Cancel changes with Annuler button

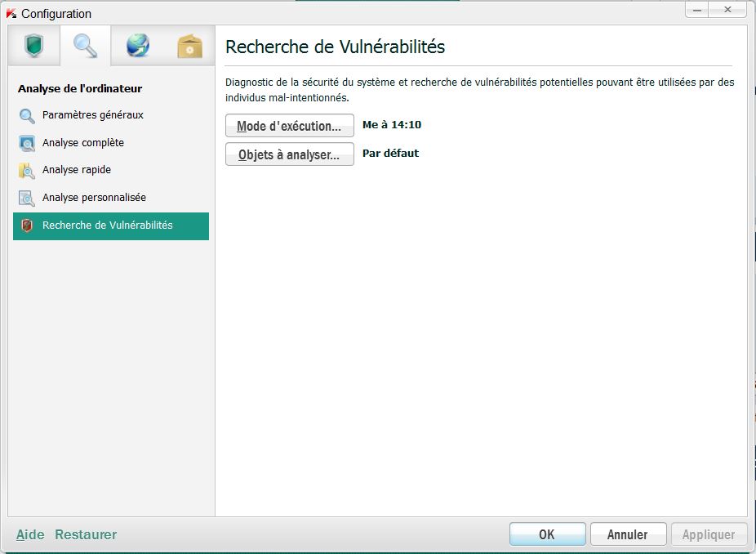(629, 534)
